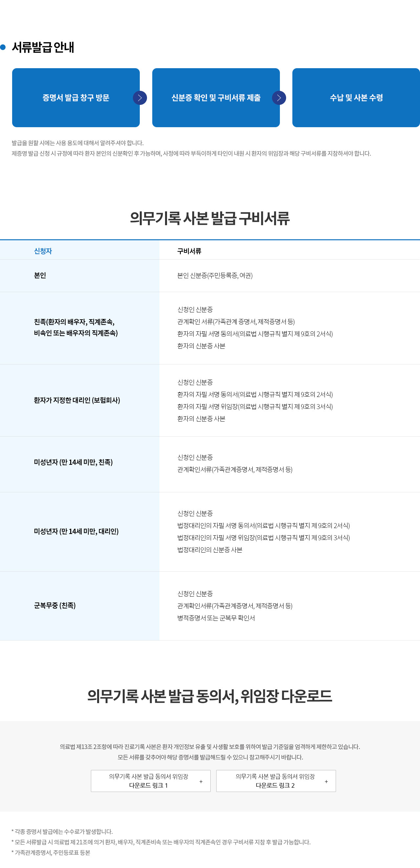
Task: Click arrow icon after 증명서 발급 창구 방문
Action: coord(140,98)
